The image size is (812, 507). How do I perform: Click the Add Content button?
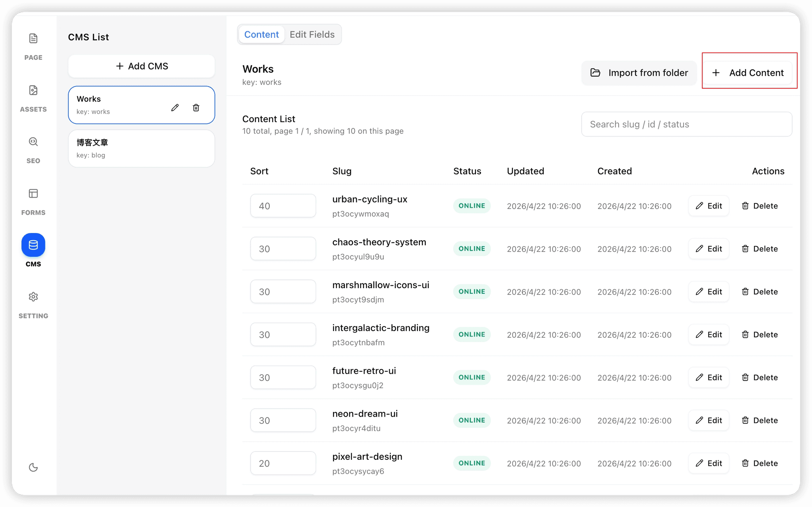(x=748, y=73)
